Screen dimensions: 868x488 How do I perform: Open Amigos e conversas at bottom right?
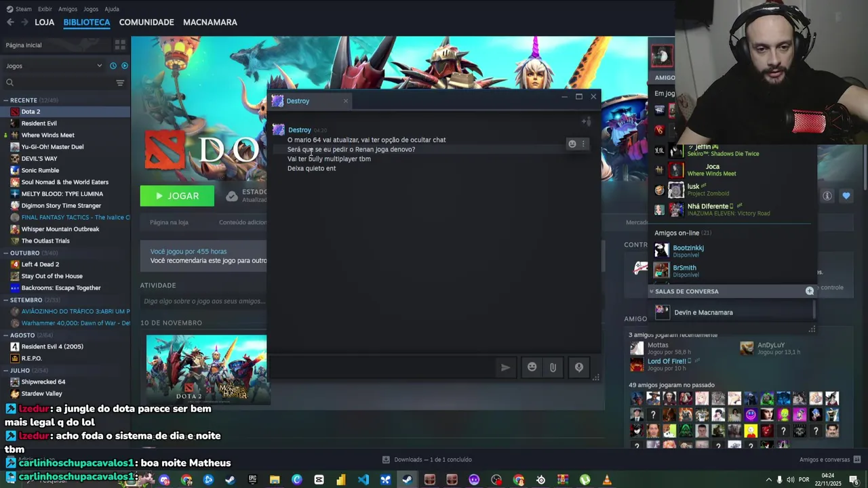[x=831, y=460]
